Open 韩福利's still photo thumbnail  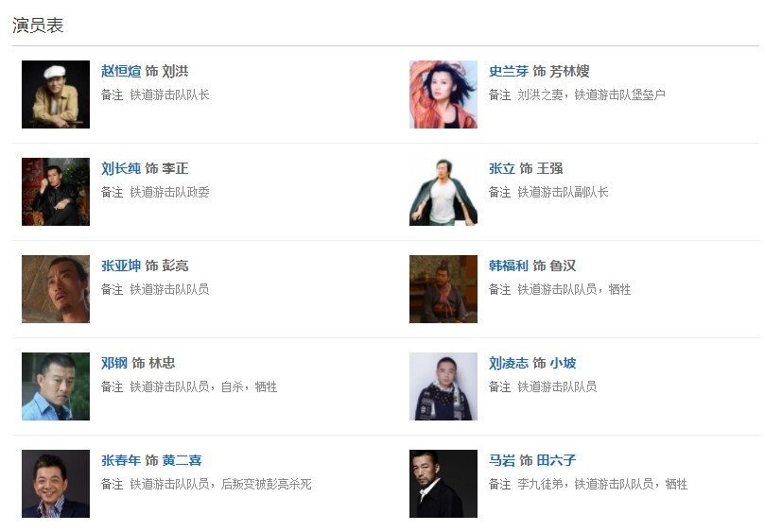443,289
